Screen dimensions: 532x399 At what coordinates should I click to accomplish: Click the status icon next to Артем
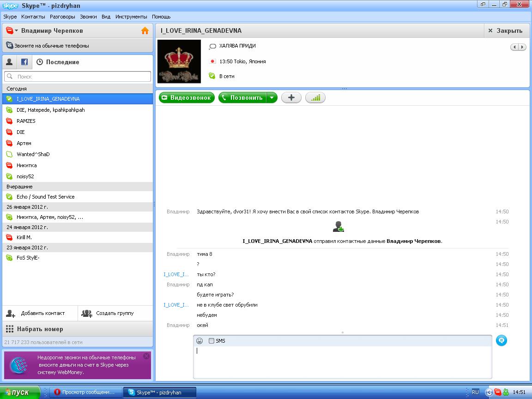(x=10, y=143)
